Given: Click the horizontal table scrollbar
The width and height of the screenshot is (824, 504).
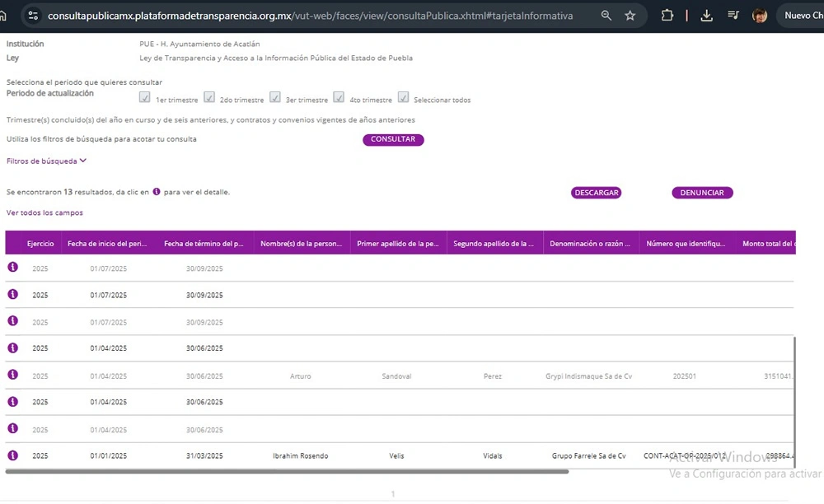Looking at the screenshot, I should (x=287, y=472).
